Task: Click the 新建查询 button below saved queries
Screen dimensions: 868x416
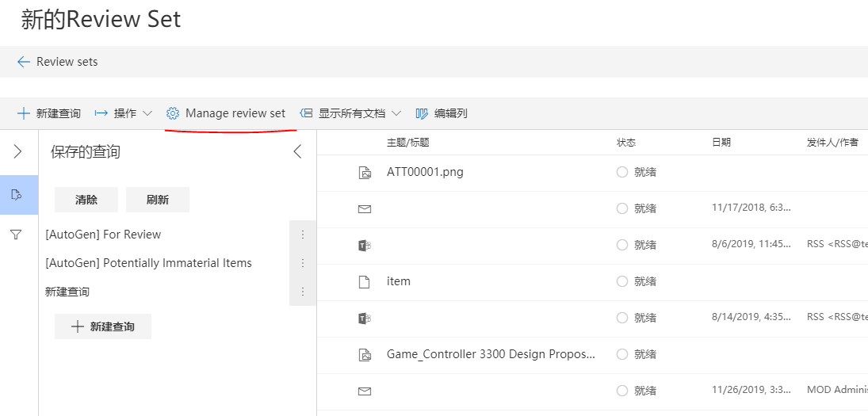Action: point(103,326)
